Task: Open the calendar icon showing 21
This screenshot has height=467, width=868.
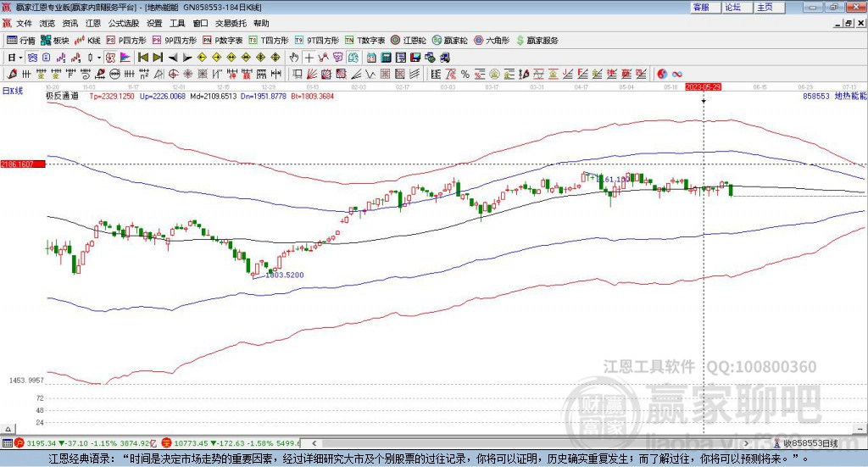Action: [371, 58]
